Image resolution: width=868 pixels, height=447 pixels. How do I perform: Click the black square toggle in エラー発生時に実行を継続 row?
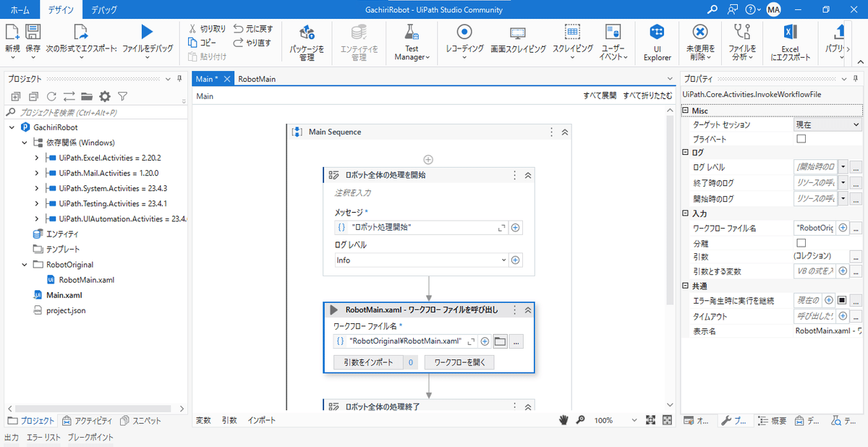(842, 300)
